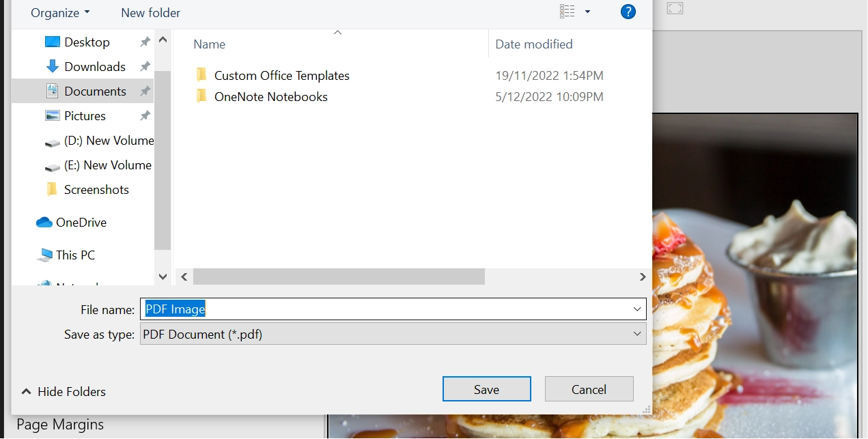The image size is (868, 439).
Task: Click the Downloads blue arrow icon
Action: (x=53, y=66)
